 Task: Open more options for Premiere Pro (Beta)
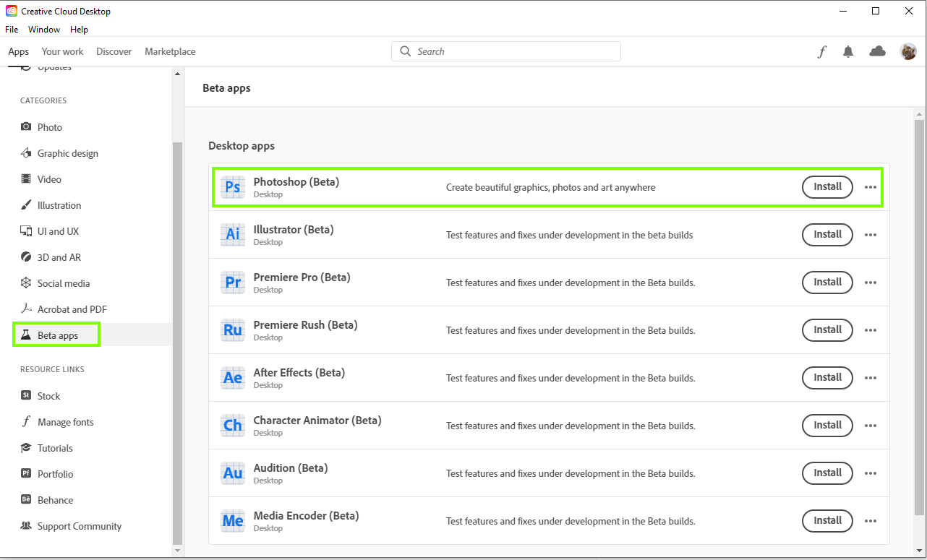pos(871,283)
